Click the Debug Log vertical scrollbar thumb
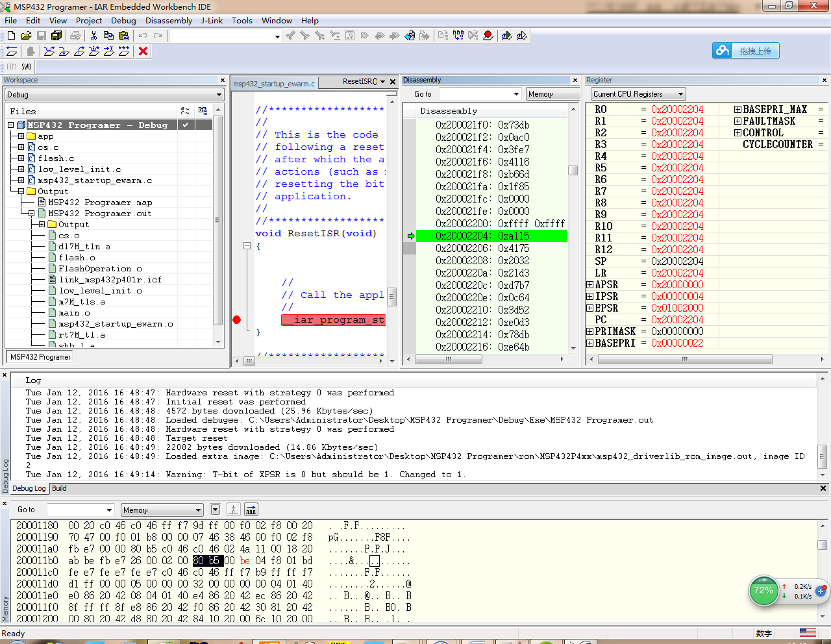The height and width of the screenshot is (644, 831). (822, 456)
